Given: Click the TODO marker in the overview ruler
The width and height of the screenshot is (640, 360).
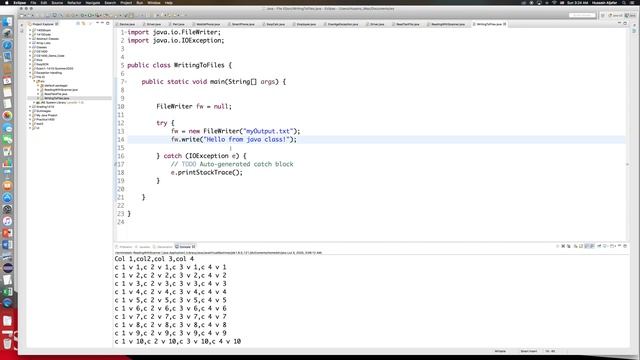Looking at the screenshot, I should tap(627, 164).
